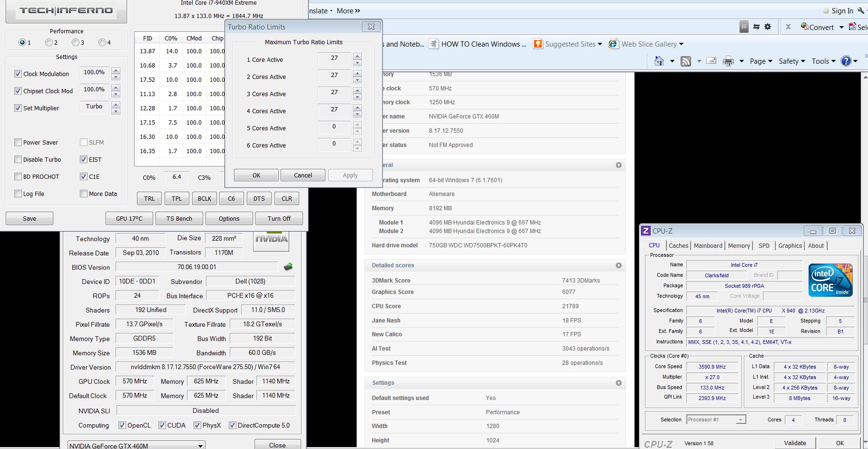Click the CPU-Z purple Z title icon

coord(646,231)
